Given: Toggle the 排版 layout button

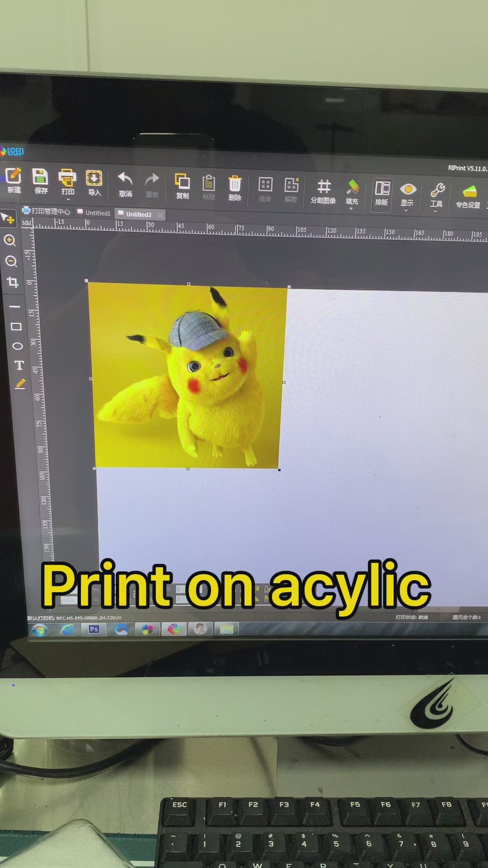Looking at the screenshot, I should click(x=382, y=194).
